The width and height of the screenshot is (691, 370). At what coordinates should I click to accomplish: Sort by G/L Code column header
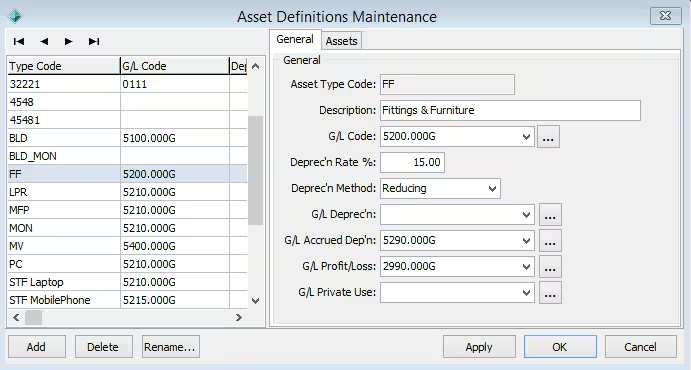(175, 66)
